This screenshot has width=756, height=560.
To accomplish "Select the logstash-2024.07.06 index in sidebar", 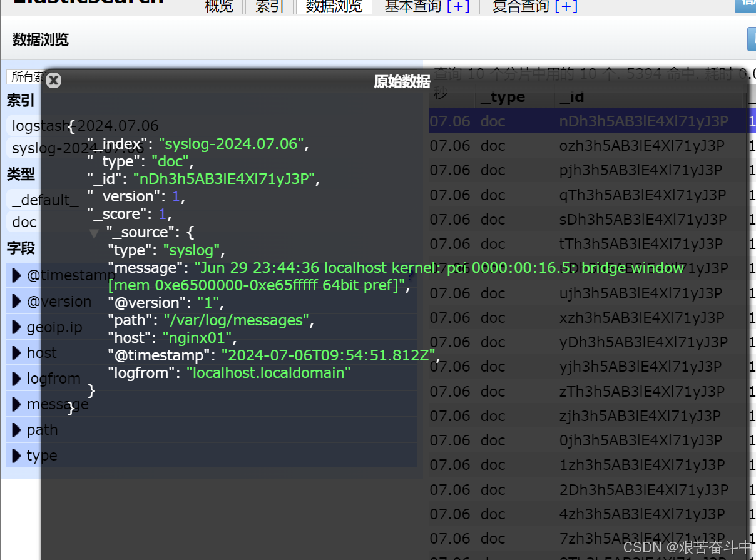I will coord(85,126).
